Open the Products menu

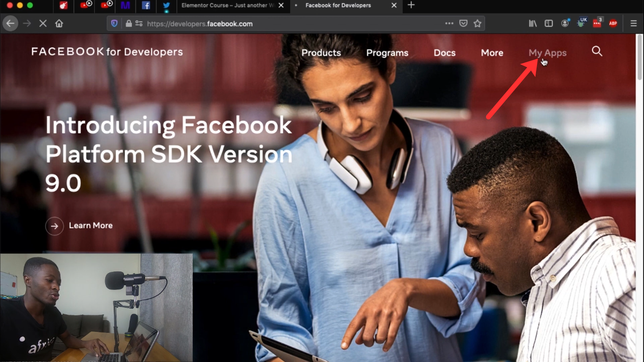321,53
